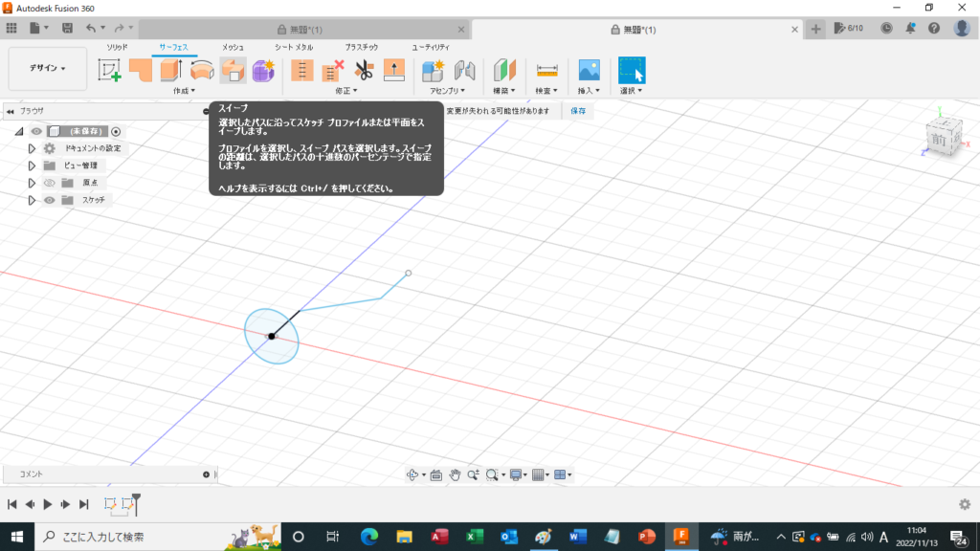Expand the ビュー管理 node
980x551 pixels.
[x=32, y=165]
